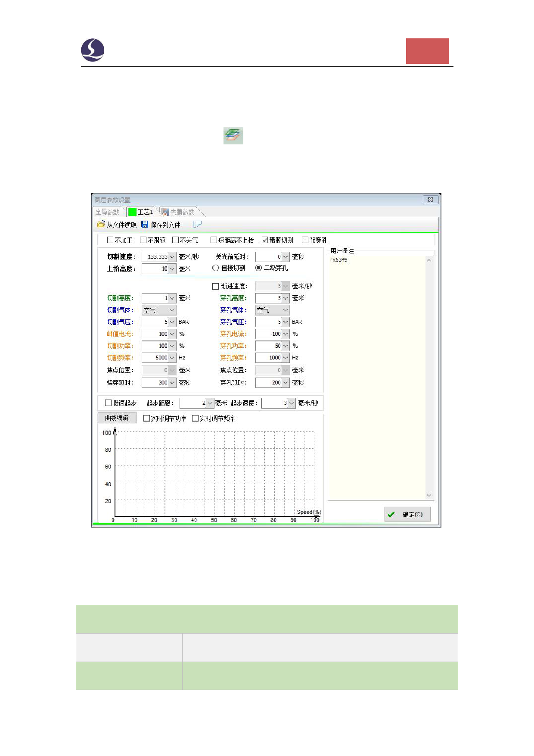Click the floppy disk icon for 保存到文件
Screen dimensions: 534x756
(145, 225)
